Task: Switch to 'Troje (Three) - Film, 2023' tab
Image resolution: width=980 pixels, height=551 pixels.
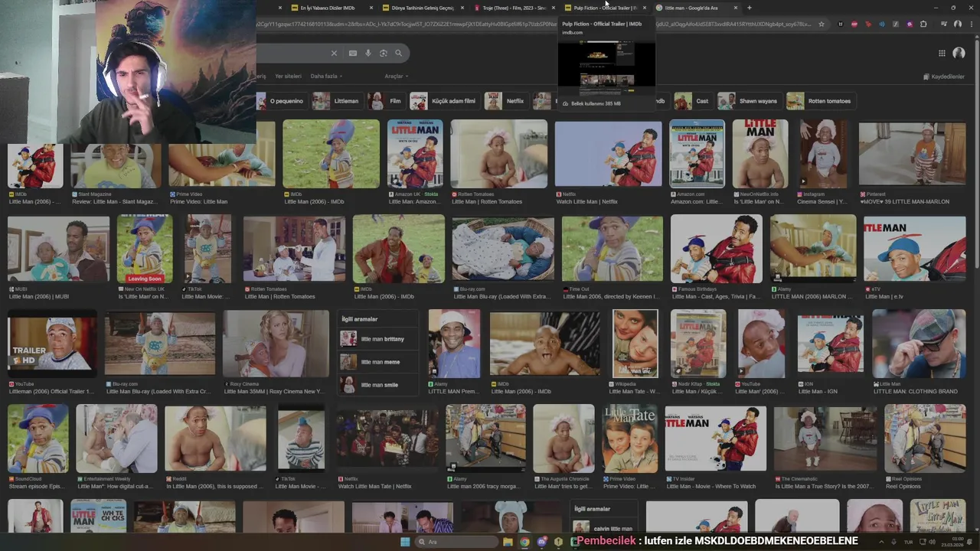Action: [513, 8]
